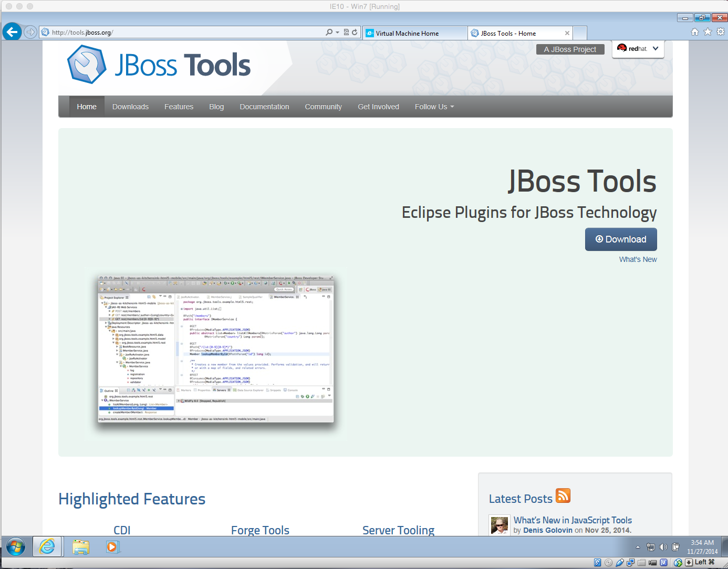Close the JBoss Tools - Home tab

click(x=567, y=33)
